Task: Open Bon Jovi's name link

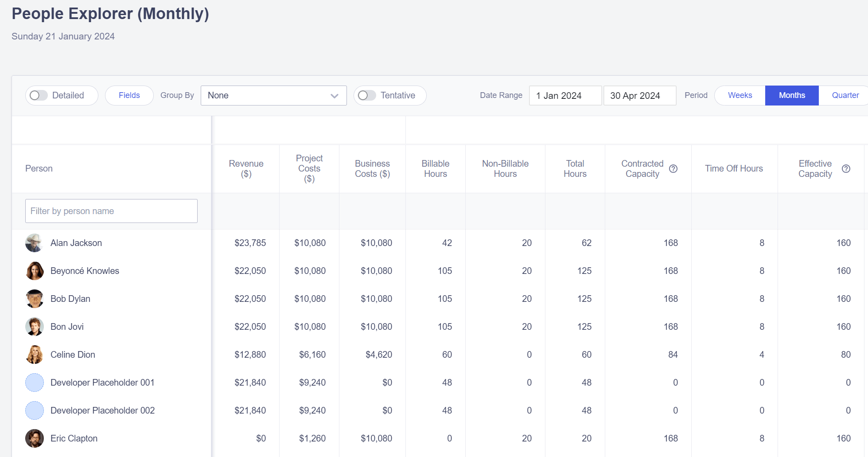Action: (67, 327)
